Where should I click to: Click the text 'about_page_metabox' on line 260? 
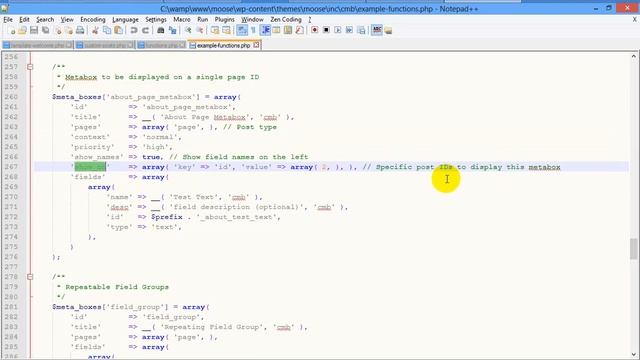pyautogui.click(x=151, y=97)
